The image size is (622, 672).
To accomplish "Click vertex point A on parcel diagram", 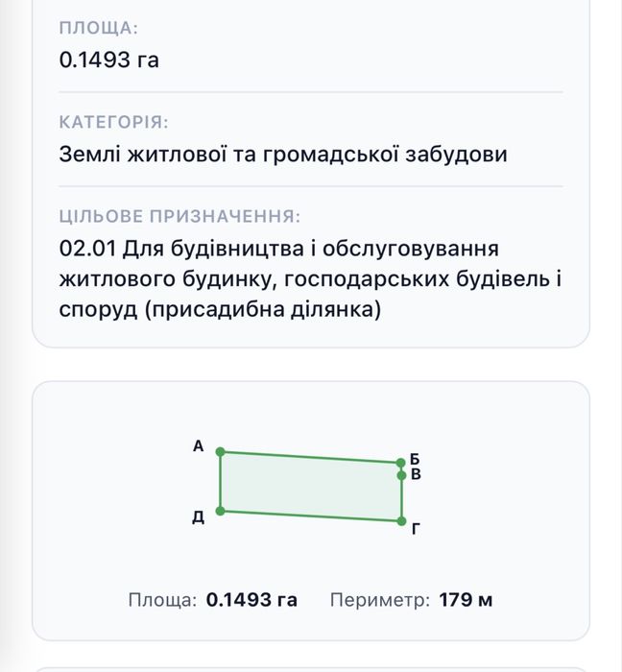I will pyautogui.click(x=220, y=452).
